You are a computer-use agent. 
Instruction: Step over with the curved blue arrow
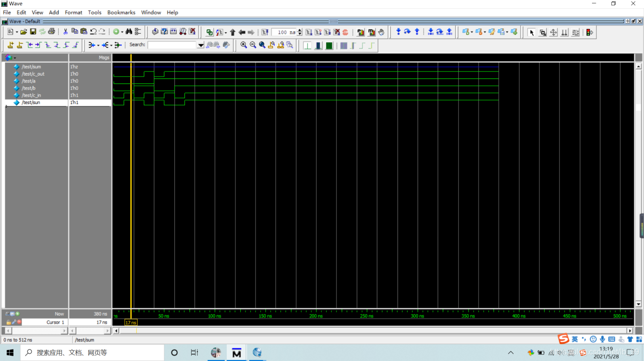point(407,32)
